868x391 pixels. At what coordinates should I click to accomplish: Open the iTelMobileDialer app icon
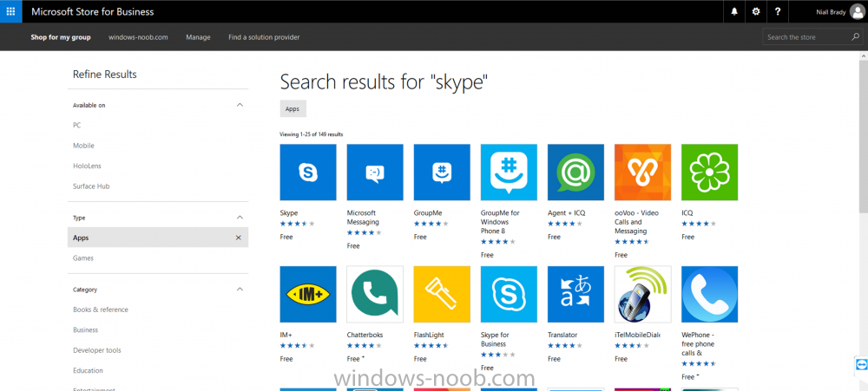coord(642,294)
